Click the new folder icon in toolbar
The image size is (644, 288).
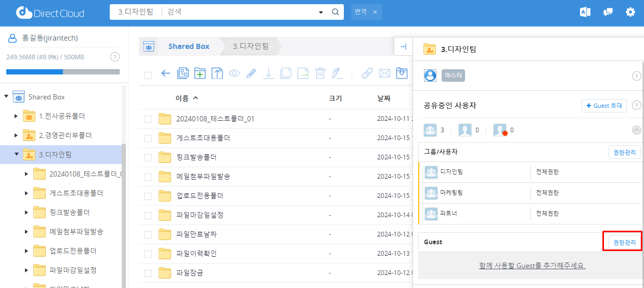pos(200,73)
